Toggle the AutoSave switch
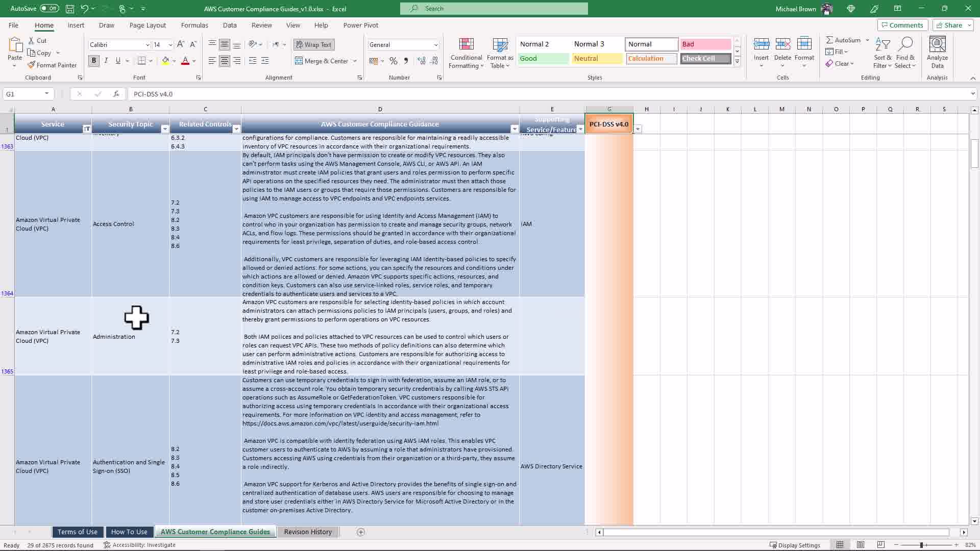Image resolution: width=980 pixels, height=551 pixels. tap(50, 9)
